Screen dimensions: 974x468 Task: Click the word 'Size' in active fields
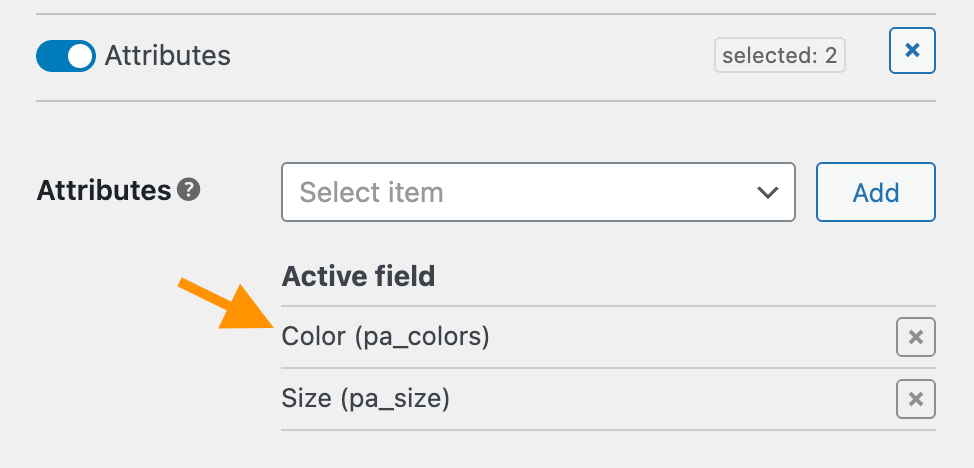click(x=306, y=400)
